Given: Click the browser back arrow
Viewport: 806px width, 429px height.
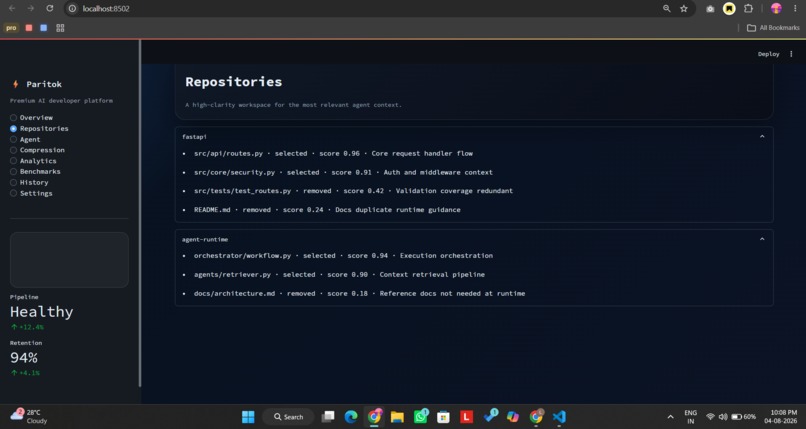Looking at the screenshot, I should (x=12, y=8).
